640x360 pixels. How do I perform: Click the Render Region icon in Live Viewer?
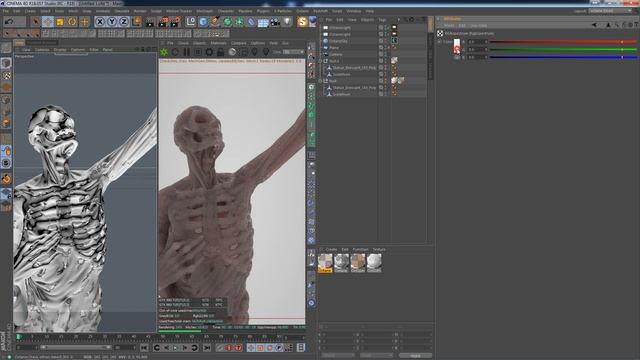(x=243, y=52)
